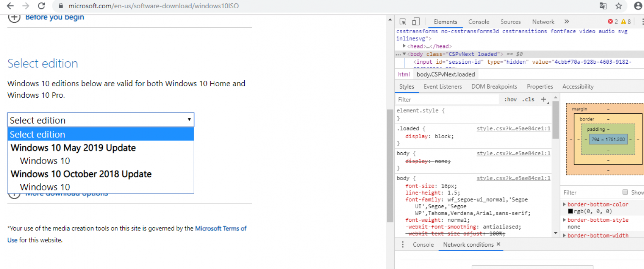Open the Event Listeners tab
The width and height of the screenshot is (644, 269).
click(x=442, y=86)
